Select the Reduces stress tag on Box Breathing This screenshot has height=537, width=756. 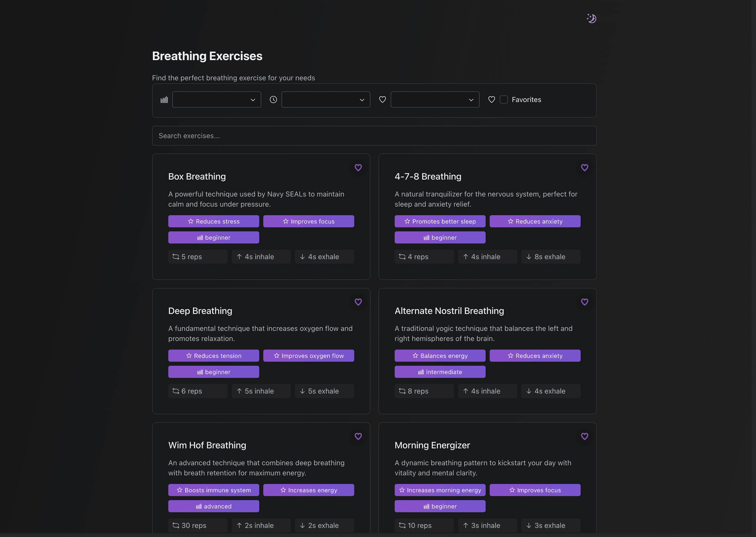click(x=214, y=221)
